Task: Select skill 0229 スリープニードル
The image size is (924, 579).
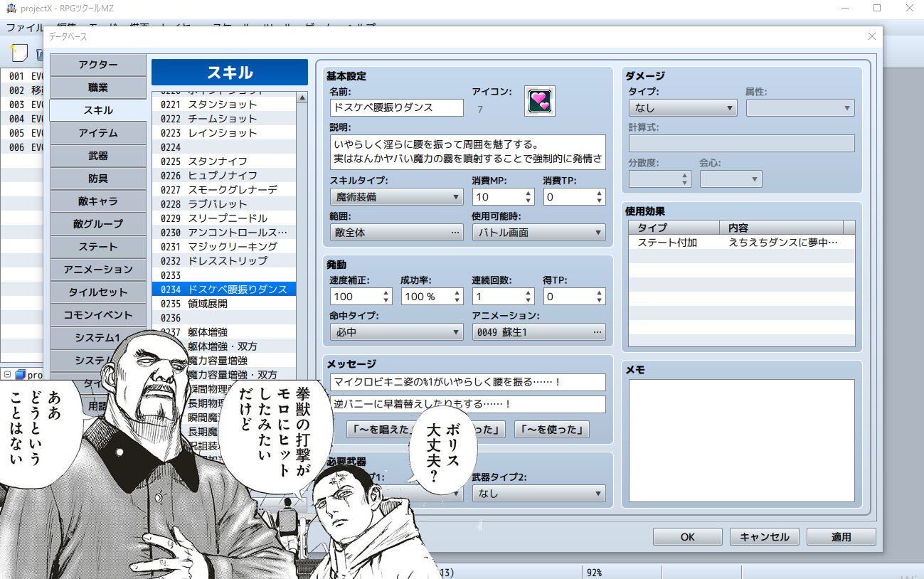Action: coord(224,218)
